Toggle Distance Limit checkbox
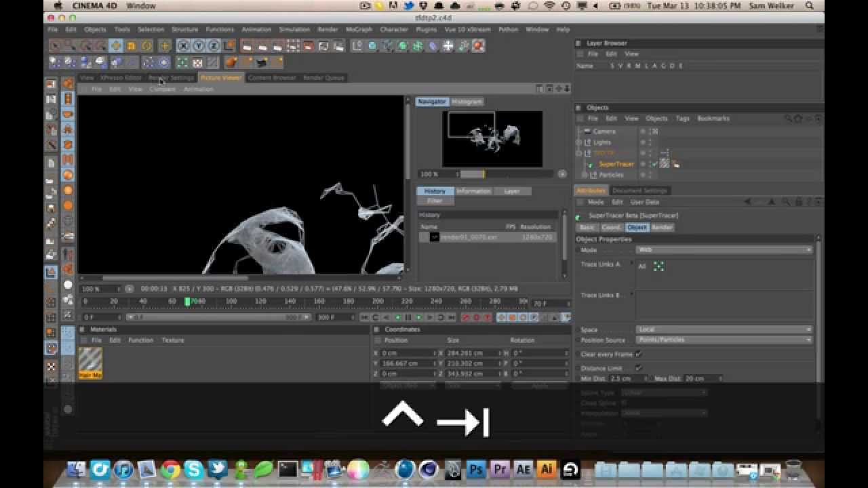868x488 pixels. [x=638, y=368]
